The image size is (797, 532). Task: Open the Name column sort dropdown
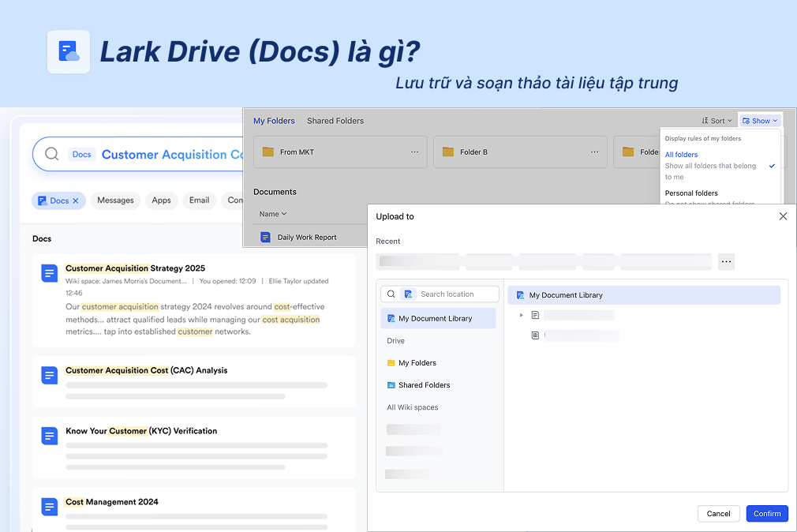pyautogui.click(x=272, y=213)
